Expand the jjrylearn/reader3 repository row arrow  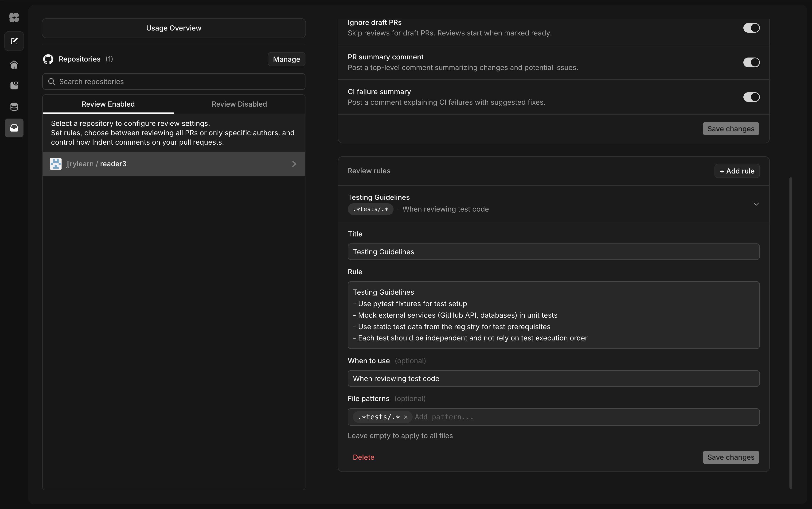tap(294, 164)
